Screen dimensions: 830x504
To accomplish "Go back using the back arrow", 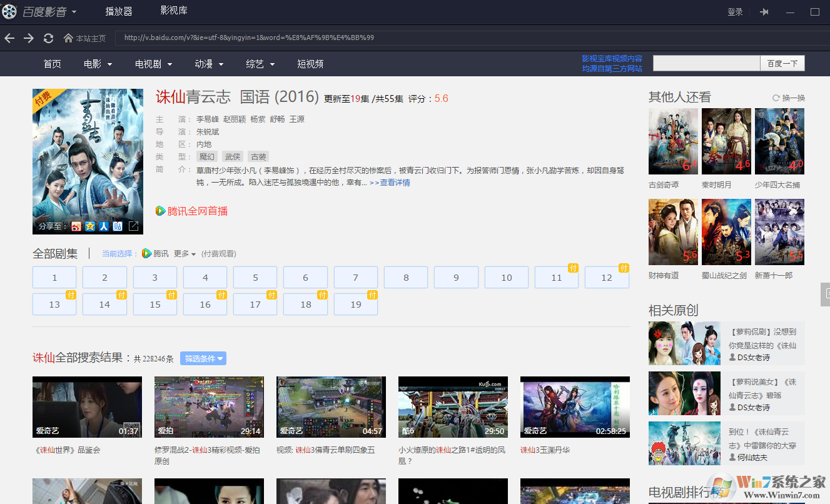I will tap(9, 38).
